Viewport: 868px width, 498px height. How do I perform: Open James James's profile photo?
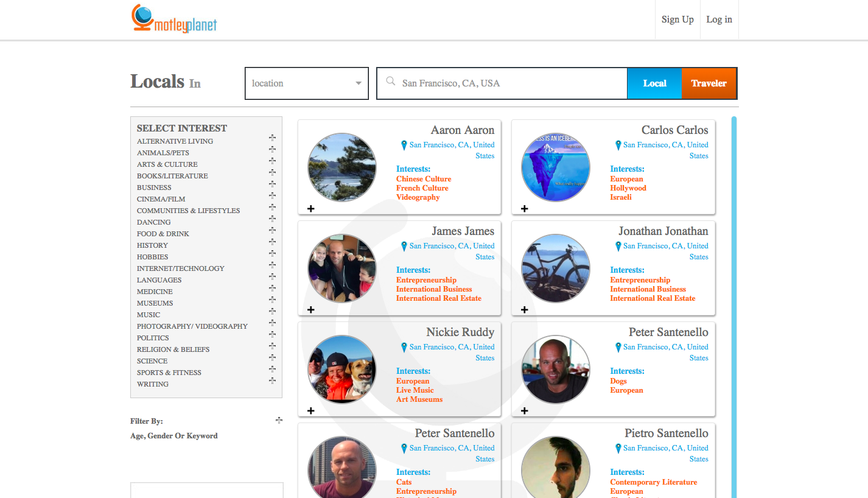(x=342, y=268)
